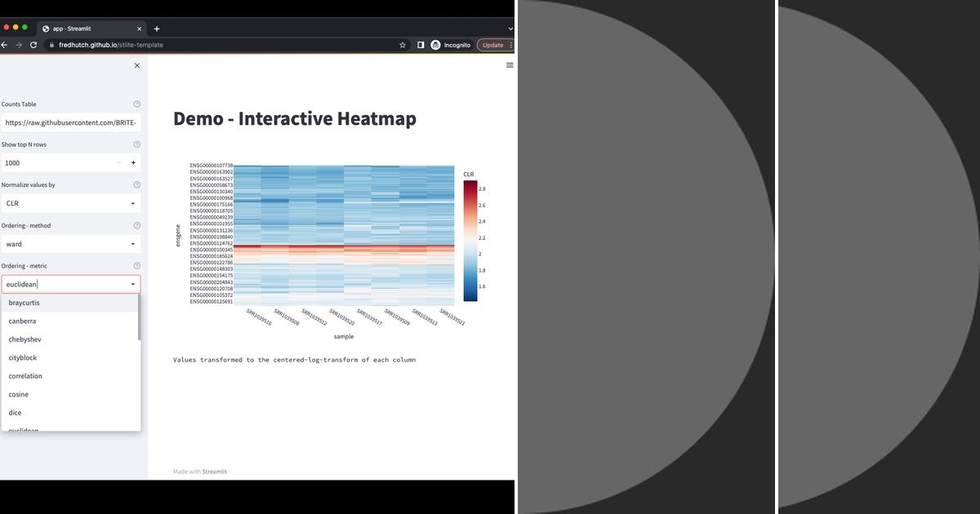
Task: Open the browser side panel icon
Action: (x=421, y=45)
